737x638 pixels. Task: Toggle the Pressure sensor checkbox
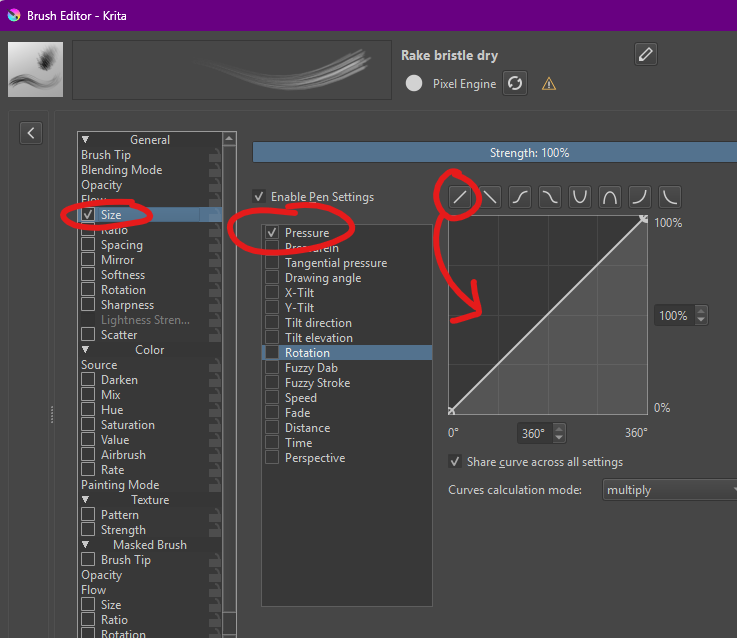pyautogui.click(x=272, y=232)
